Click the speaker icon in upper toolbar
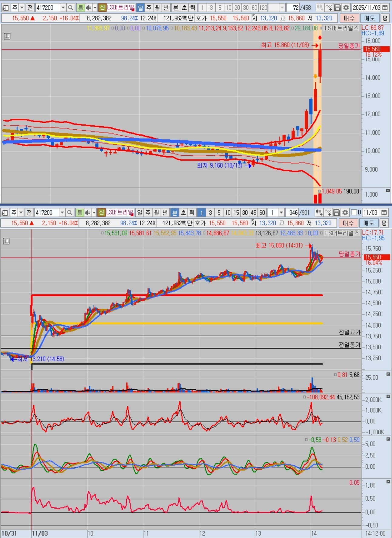Image resolution: width=392 pixels, height=538 pixels. coord(88,8)
